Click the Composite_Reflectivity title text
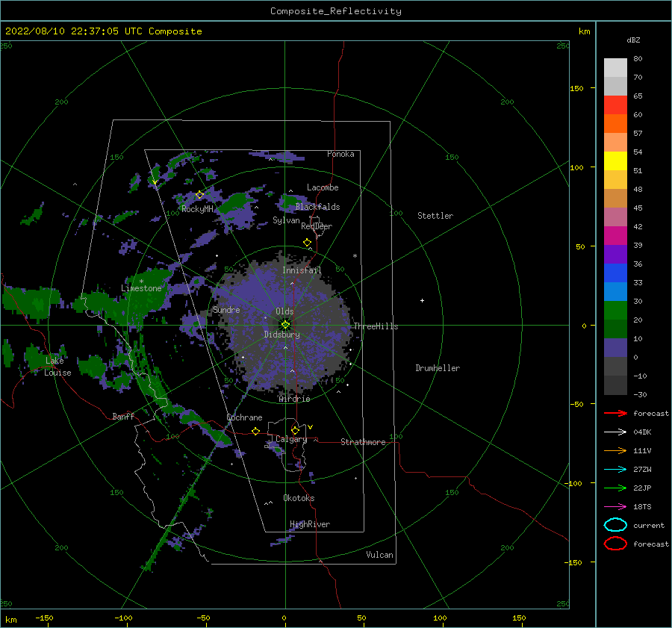 (336, 11)
